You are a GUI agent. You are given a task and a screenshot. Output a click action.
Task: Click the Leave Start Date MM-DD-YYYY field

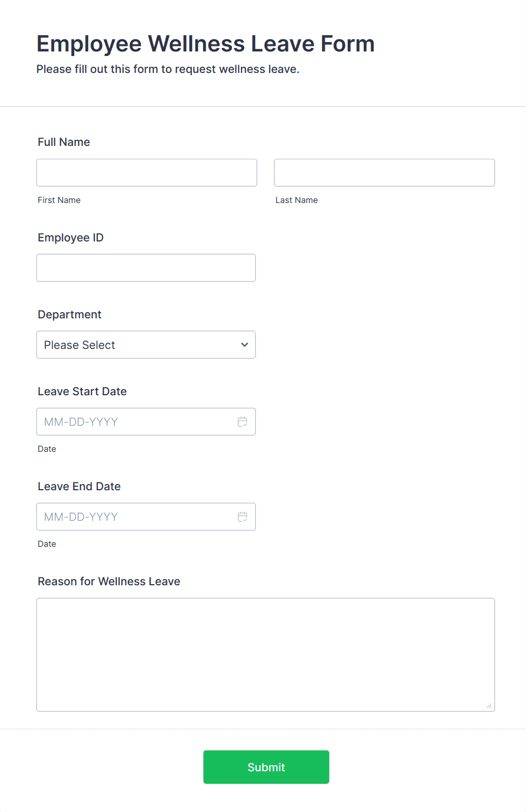(x=130, y=422)
